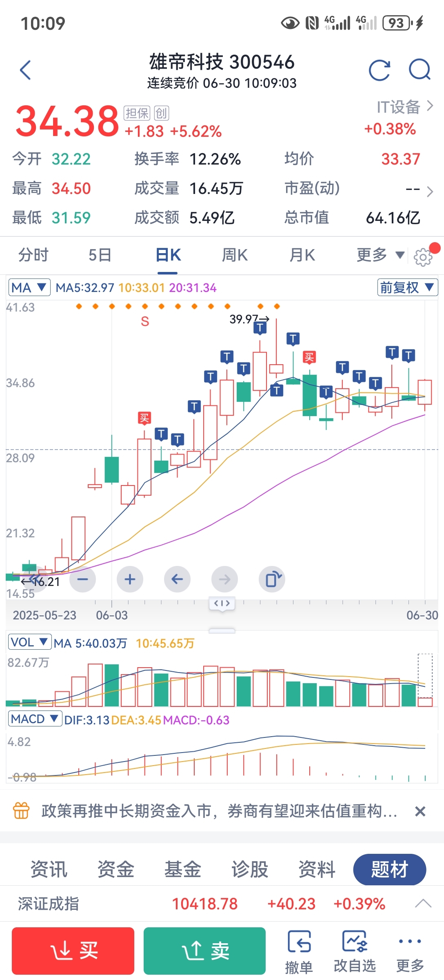The height and width of the screenshot is (980, 444).
Task: Open chart settings gear icon
Action: (x=423, y=257)
